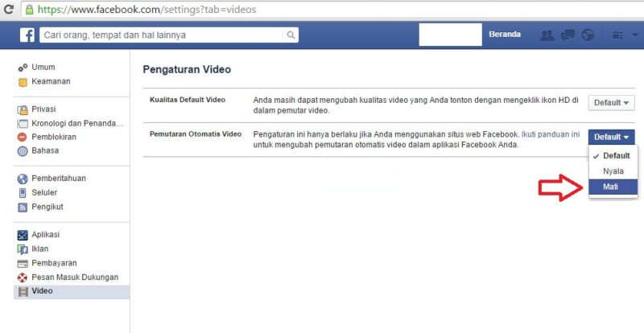Open Iklan settings
The width and height of the screenshot is (644, 333).
point(39,249)
